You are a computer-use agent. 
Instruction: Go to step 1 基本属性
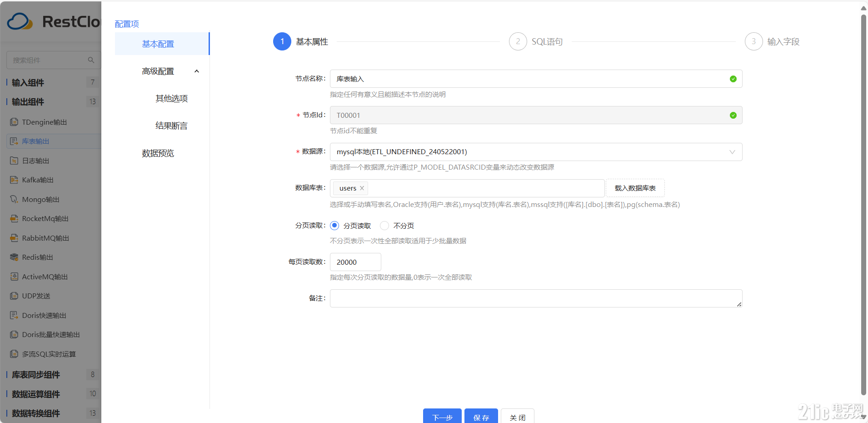tap(300, 41)
